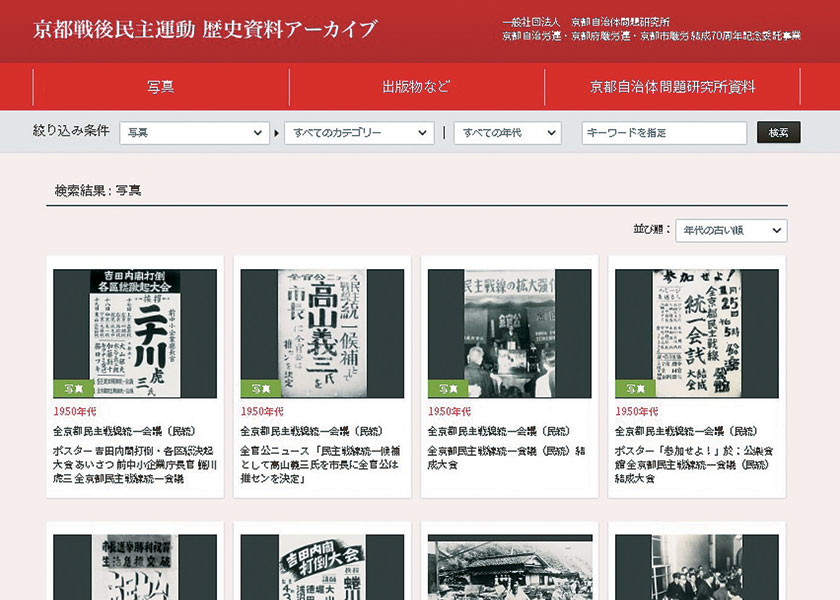Image resolution: width=840 pixels, height=600 pixels.
Task: Open the 京都戦後民主運動 歴史資料アーカイブ site title
Action: (x=205, y=29)
